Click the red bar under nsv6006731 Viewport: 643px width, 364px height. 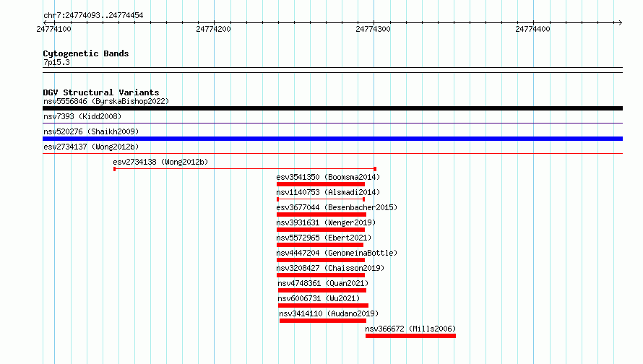tap(323, 305)
